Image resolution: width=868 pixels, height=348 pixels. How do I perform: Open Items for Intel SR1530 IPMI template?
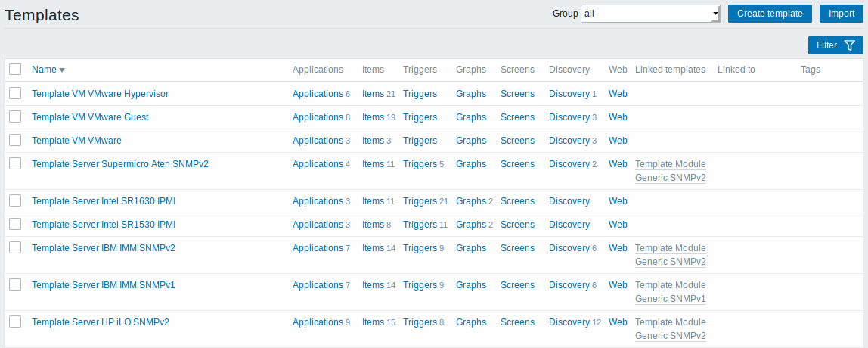point(373,225)
